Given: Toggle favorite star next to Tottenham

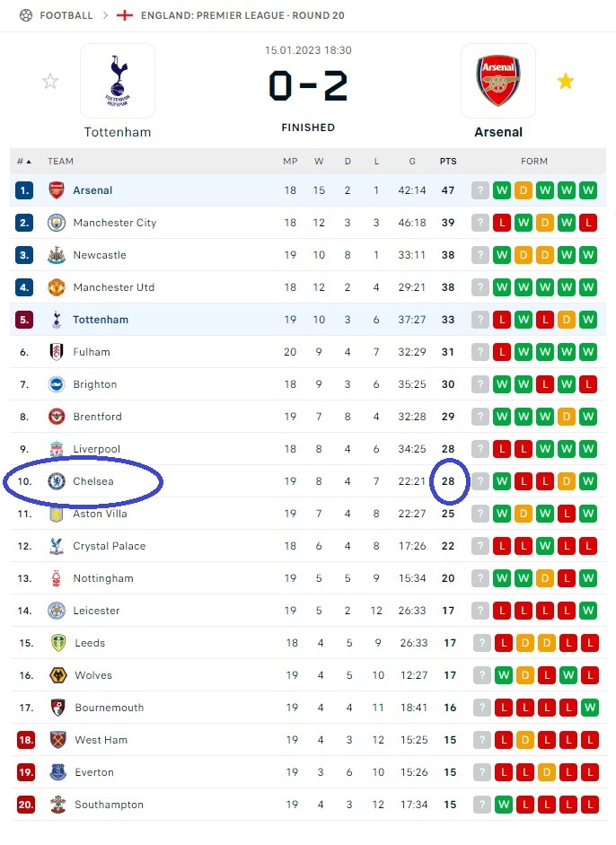Looking at the screenshot, I should [x=50, y=82].
